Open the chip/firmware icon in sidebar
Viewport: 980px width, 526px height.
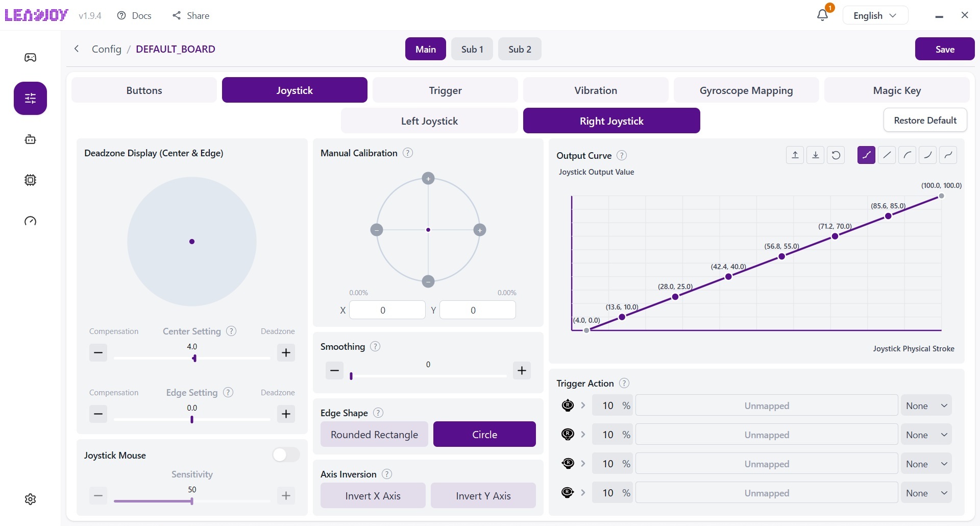point(31,180)
